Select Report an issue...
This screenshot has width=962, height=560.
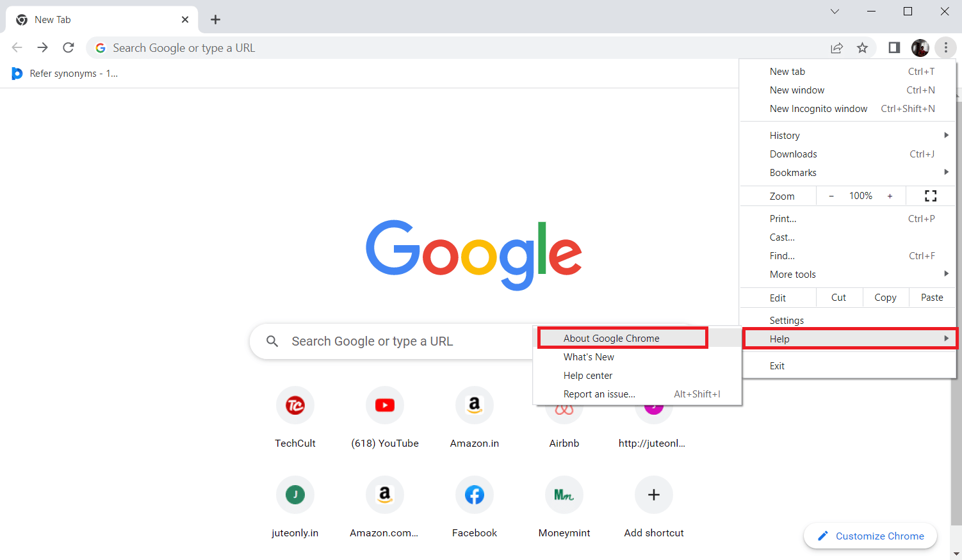click(x=637, y=394)
